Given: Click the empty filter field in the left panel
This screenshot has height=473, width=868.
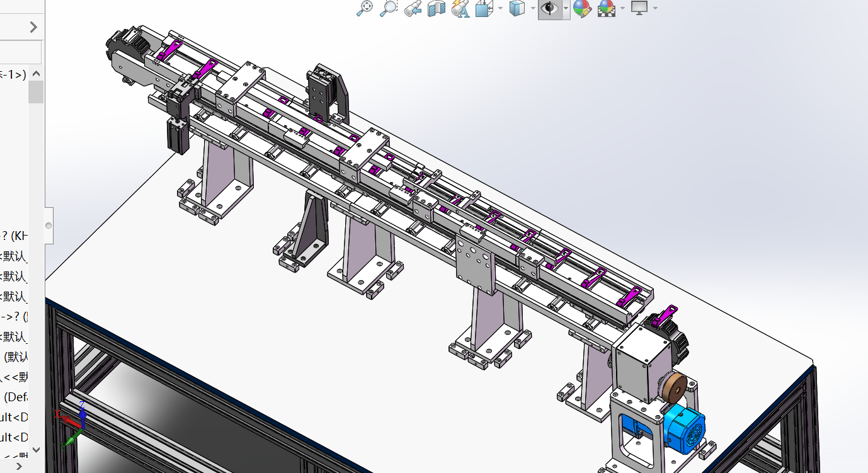Looking at the screenshot, I should 20,52.
